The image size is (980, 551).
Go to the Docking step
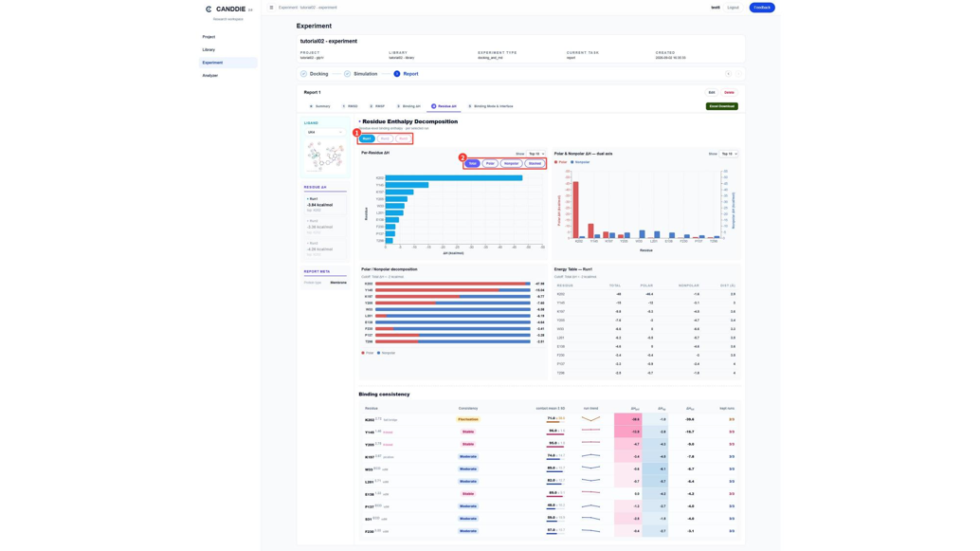(x=318, y=74)
